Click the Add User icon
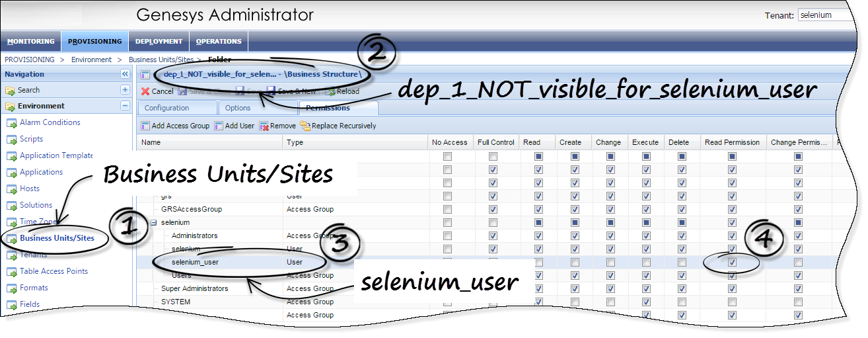The image size is (868, 338). click(x=220, y=126)
